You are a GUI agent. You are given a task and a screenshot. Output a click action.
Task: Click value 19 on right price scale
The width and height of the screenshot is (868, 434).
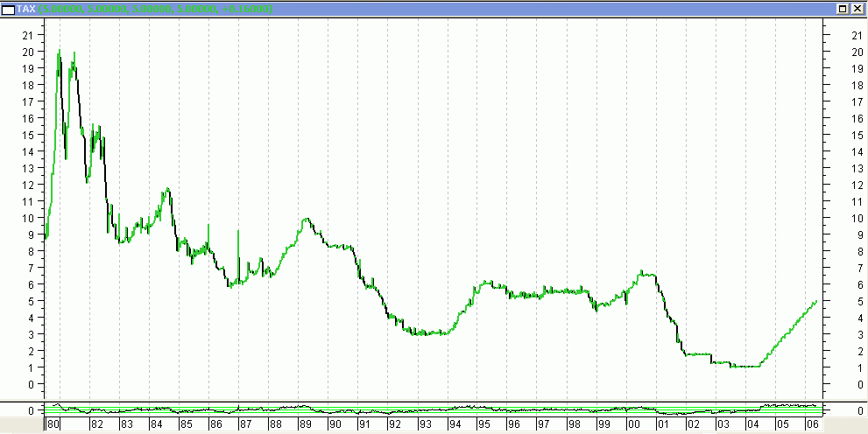(857, 68)
